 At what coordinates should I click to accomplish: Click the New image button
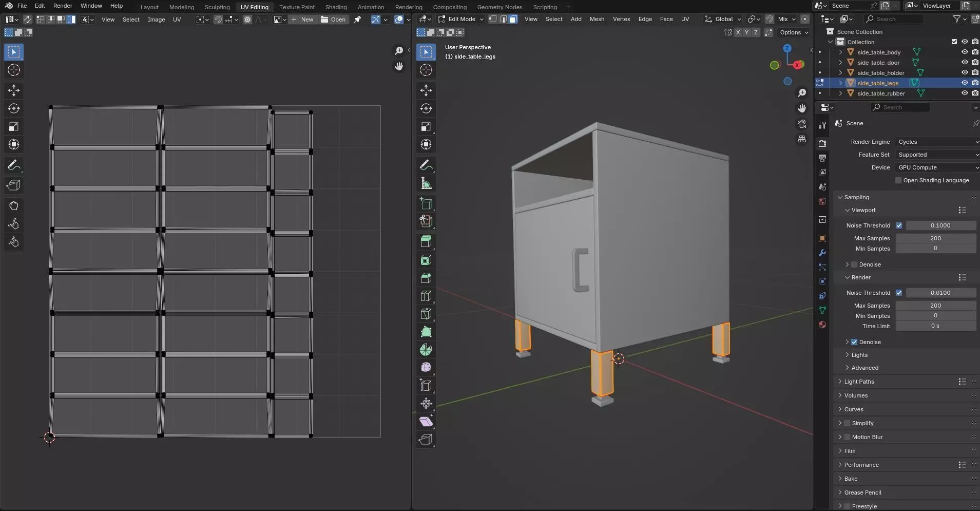click(302, 20)
